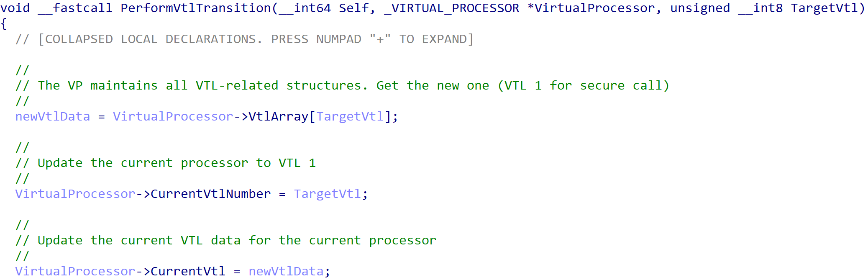
Task: Click VirtualProcessor before ->CurrentVtlNumber
Action: (x=75, y=194)
